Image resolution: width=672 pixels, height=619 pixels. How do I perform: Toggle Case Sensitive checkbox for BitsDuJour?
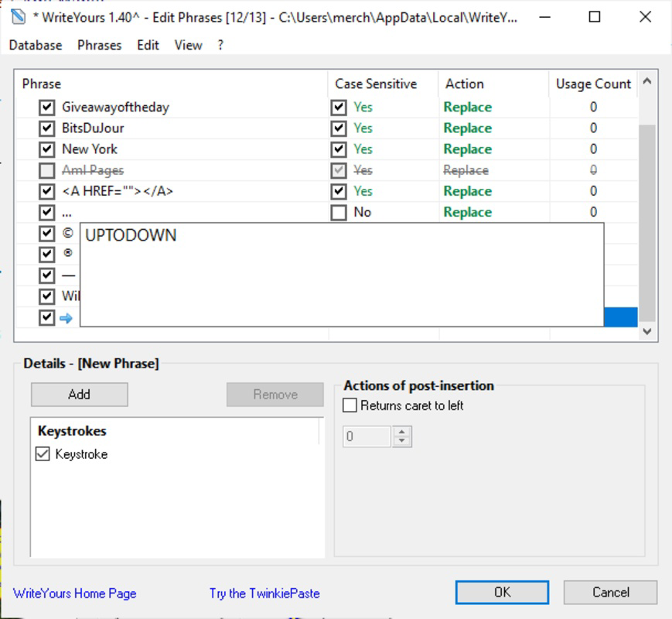click(339, 128)
